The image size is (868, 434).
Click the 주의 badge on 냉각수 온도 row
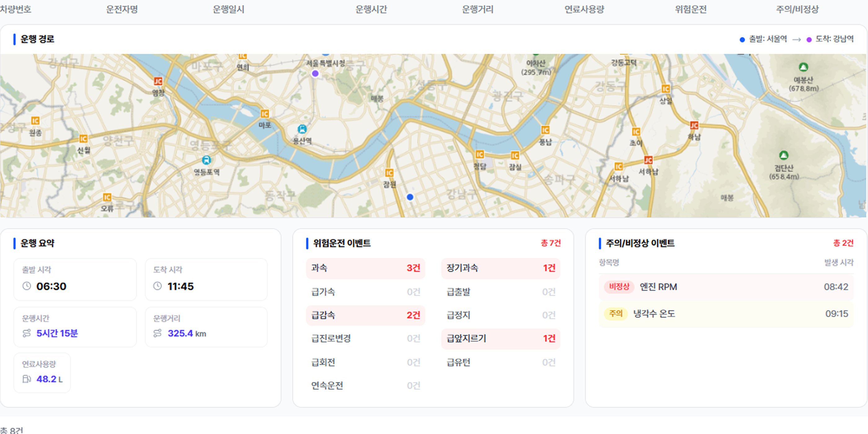click(x=616, y=314)
